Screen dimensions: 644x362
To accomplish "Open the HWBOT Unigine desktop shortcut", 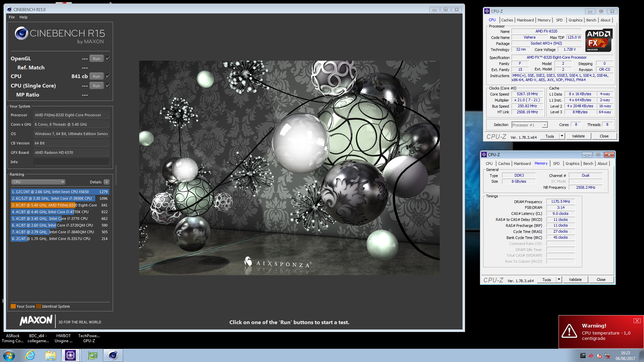I will pyautogui.click(x=63, y=338).
